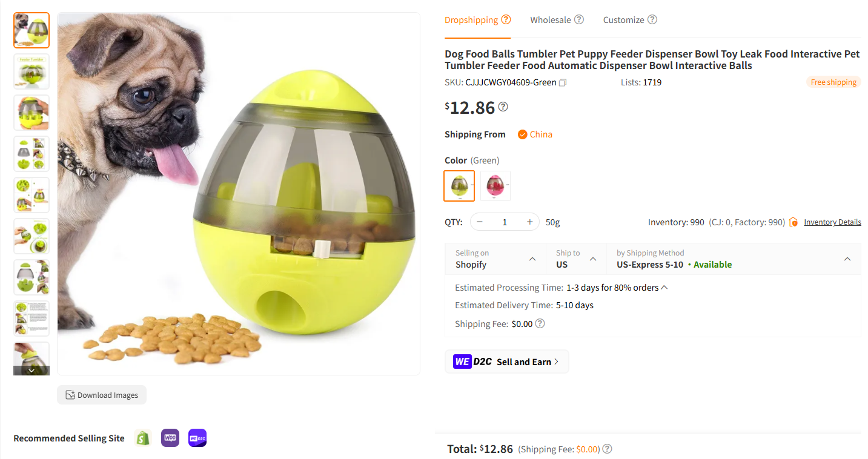
Task: Click the Shipping Fee question mark icon
Action: point(539,323)
